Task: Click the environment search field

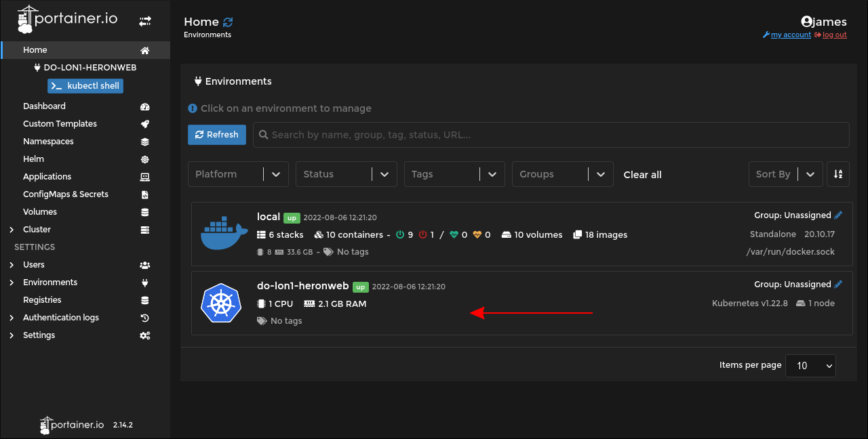Action: [x=551, y=135]
